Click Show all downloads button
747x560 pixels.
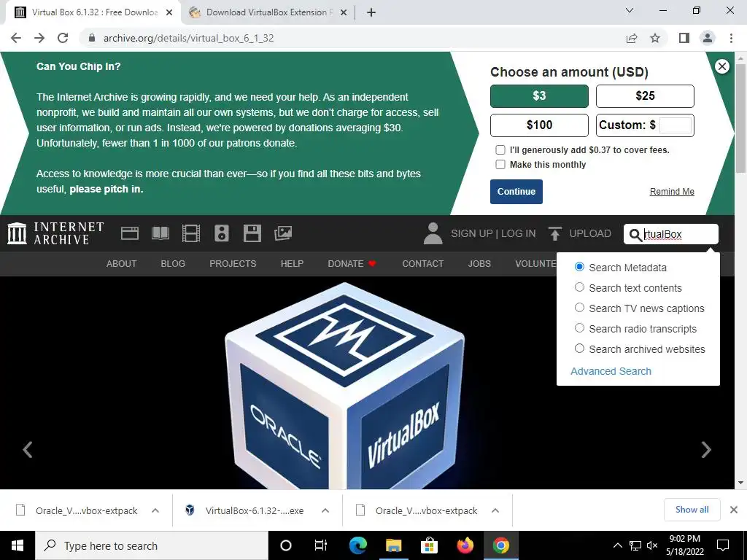692,510
